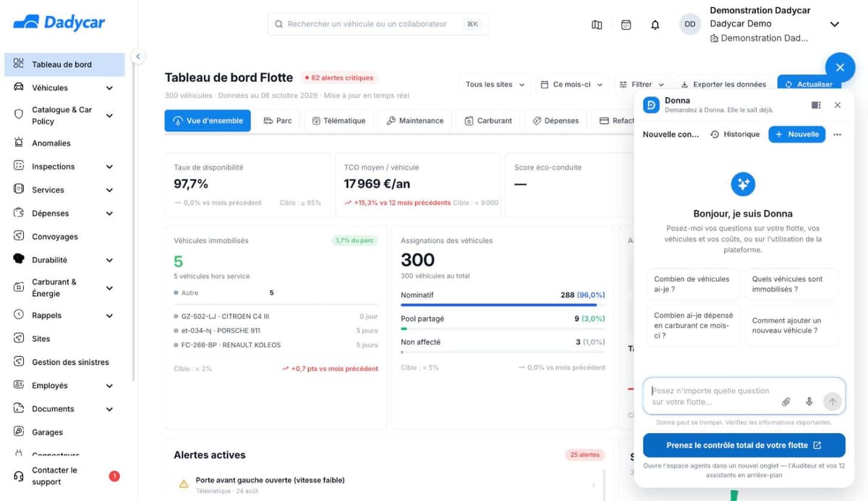This screenshot has width=868, height=501.
Task: Open Historique in the Donna panel
Action: (735, 135)
